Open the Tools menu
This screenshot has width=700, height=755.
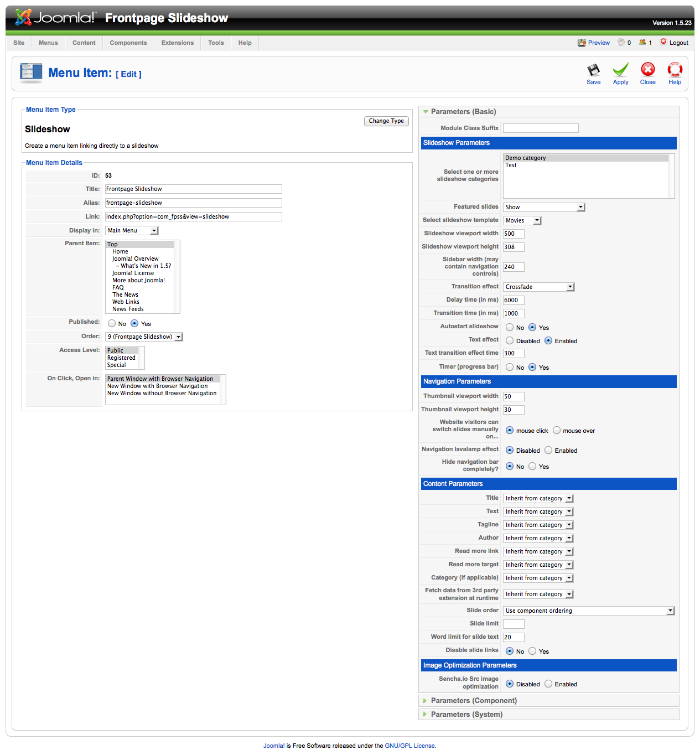pyautogui.click(x=216, y=43)
